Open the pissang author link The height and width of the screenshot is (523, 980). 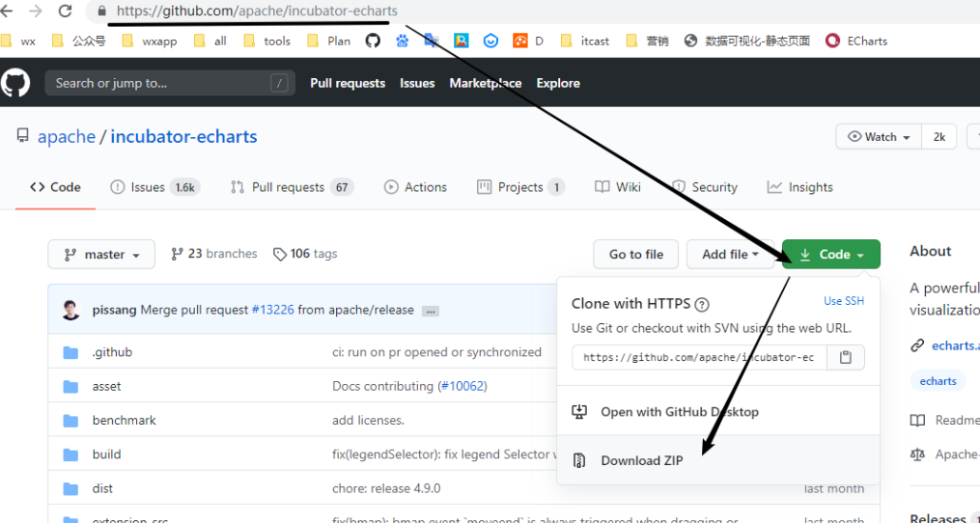click(115, 310)
